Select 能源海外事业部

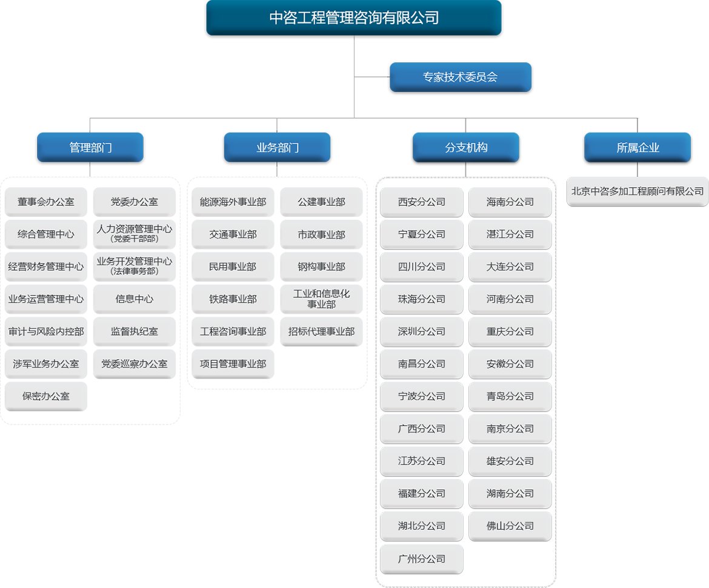pos(233,202)
